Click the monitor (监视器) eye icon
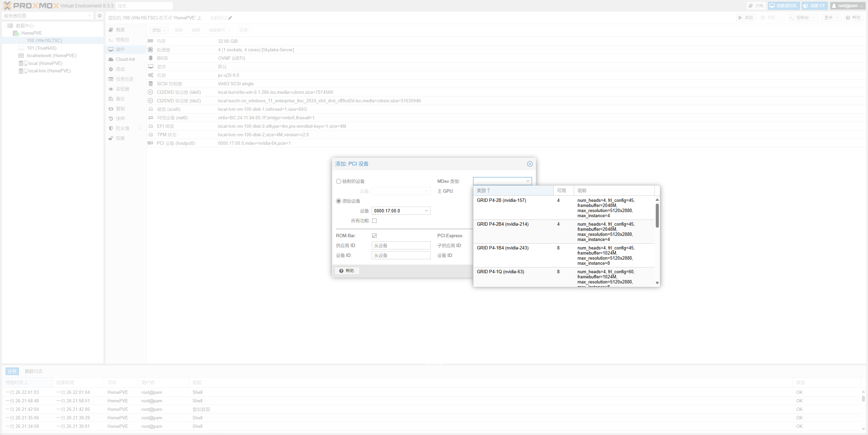Screen dimensions: 868x435 pos(111,89)
